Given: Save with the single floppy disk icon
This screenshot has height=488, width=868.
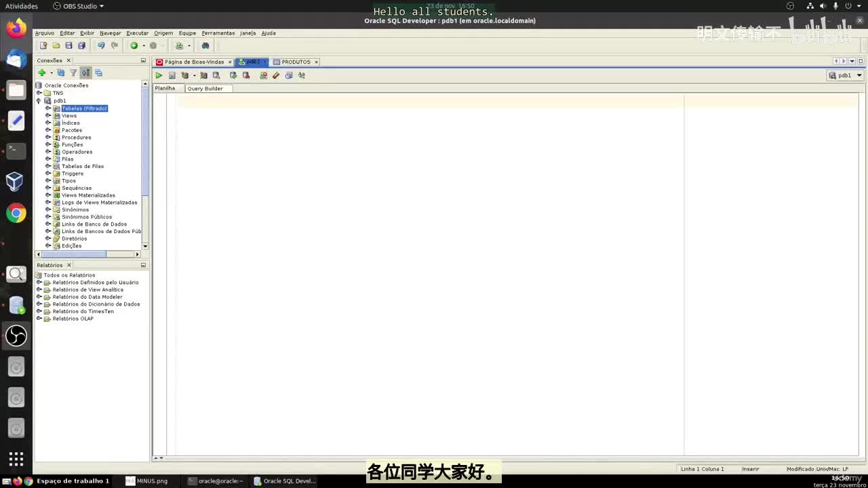Looking at the screenshot, I should (x=68, y=45).
